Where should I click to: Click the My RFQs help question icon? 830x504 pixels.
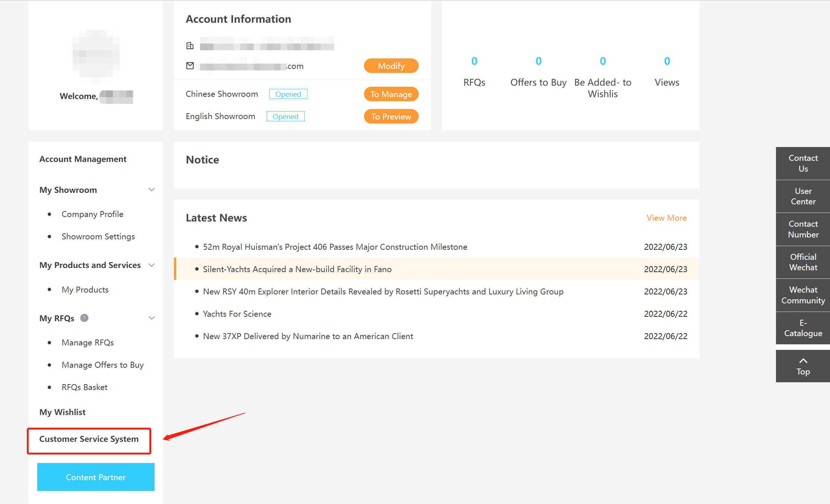(x=85, y=318)
